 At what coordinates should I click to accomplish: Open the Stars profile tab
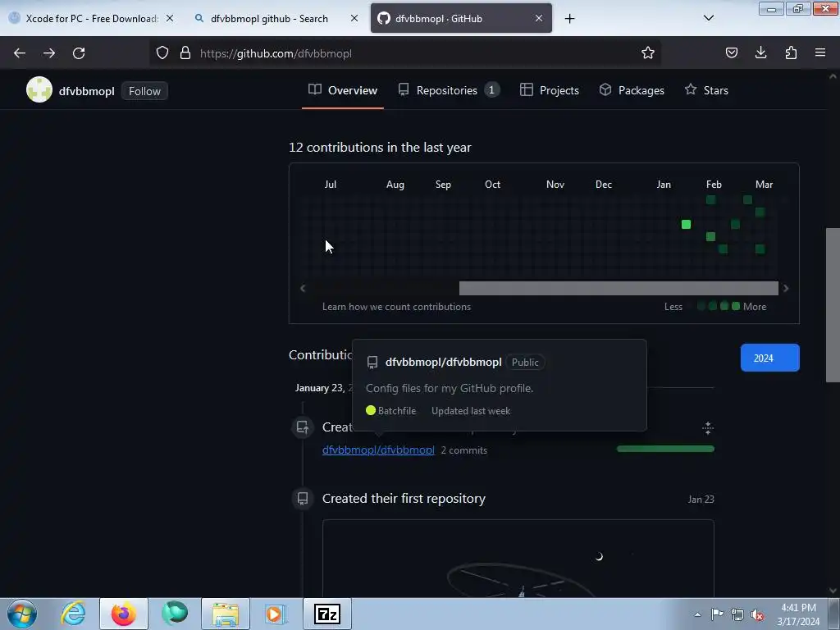tap(706, 90)
